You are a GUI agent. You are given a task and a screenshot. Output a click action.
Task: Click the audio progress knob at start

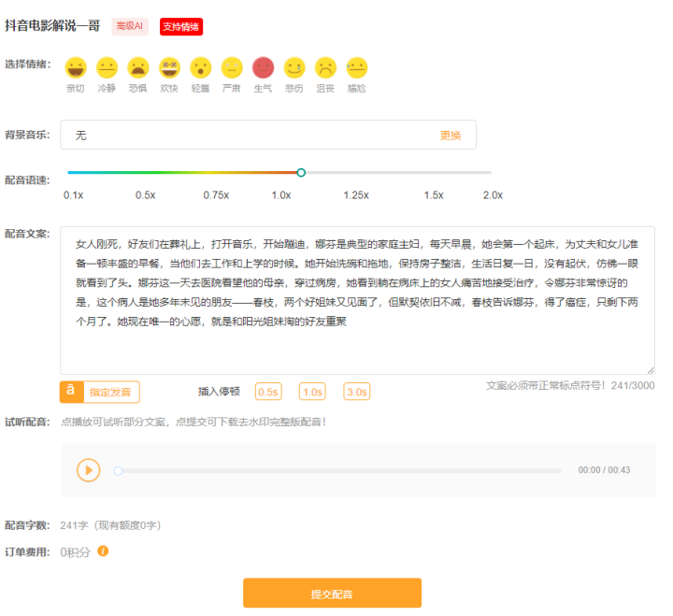118,471
